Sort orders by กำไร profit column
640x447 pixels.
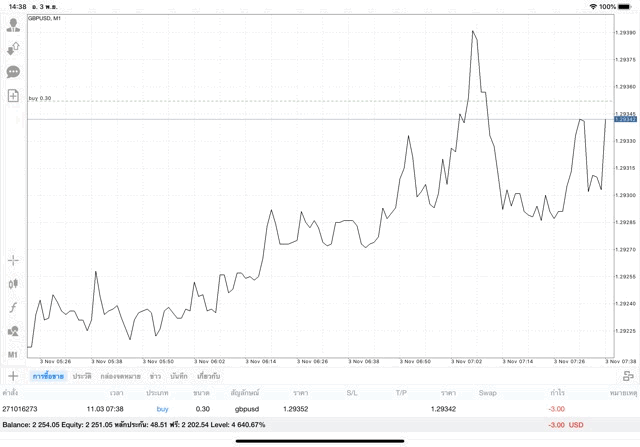(x=556, y=393)
